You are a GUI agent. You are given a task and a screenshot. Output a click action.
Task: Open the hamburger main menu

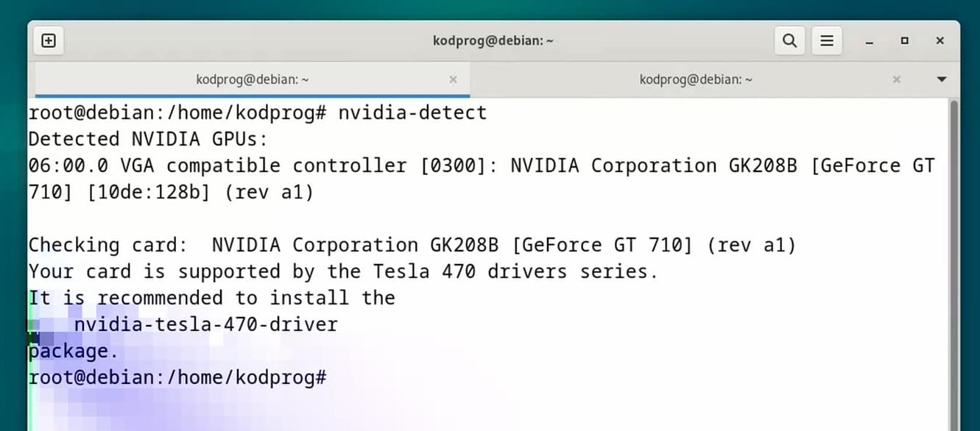(827, 40)
